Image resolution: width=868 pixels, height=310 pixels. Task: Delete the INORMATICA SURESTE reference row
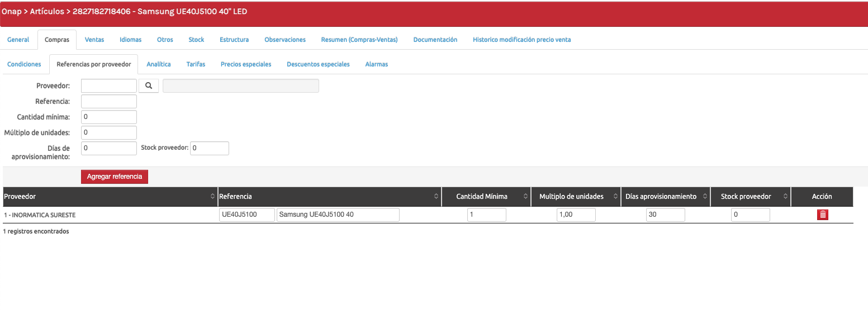point(822,215)
